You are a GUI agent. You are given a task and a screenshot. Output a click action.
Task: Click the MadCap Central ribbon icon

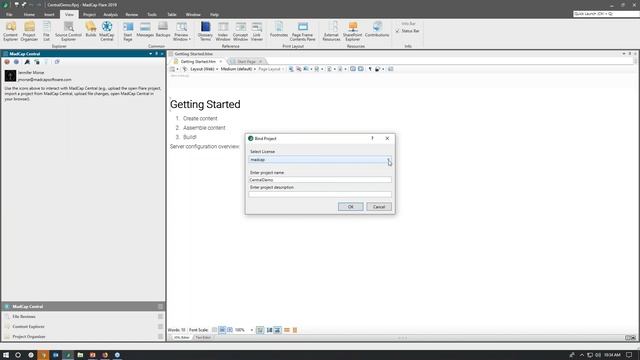[x=107, y=31]
